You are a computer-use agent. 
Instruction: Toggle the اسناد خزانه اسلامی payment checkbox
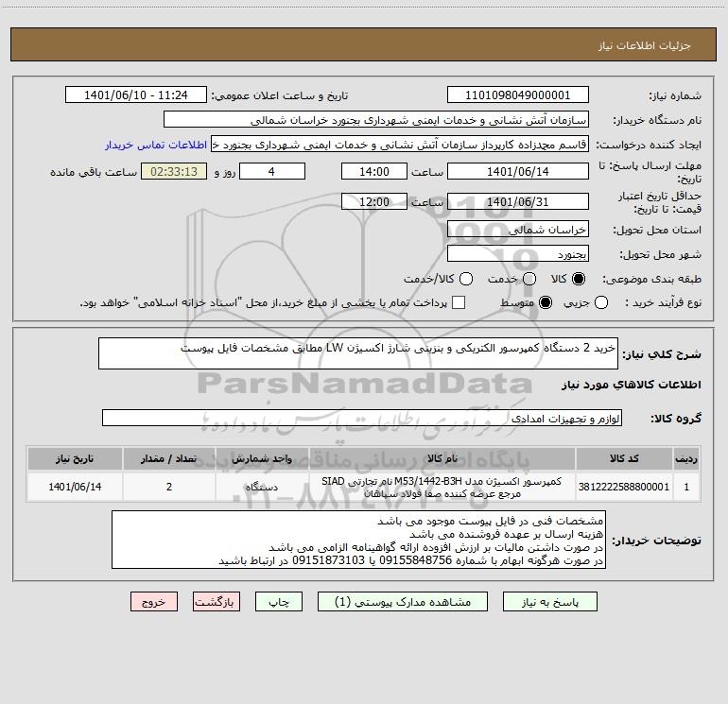point(459,302)
